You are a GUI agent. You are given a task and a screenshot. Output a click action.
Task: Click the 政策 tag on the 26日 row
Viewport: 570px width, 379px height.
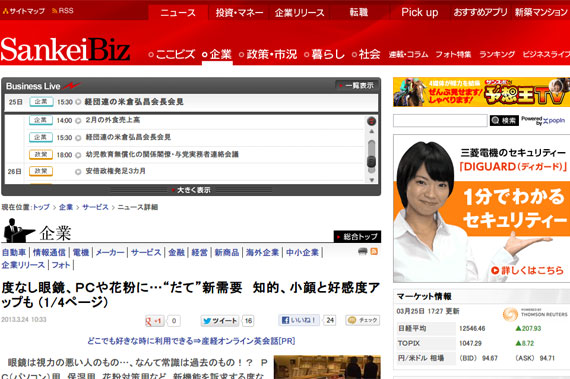click(41, 171)
